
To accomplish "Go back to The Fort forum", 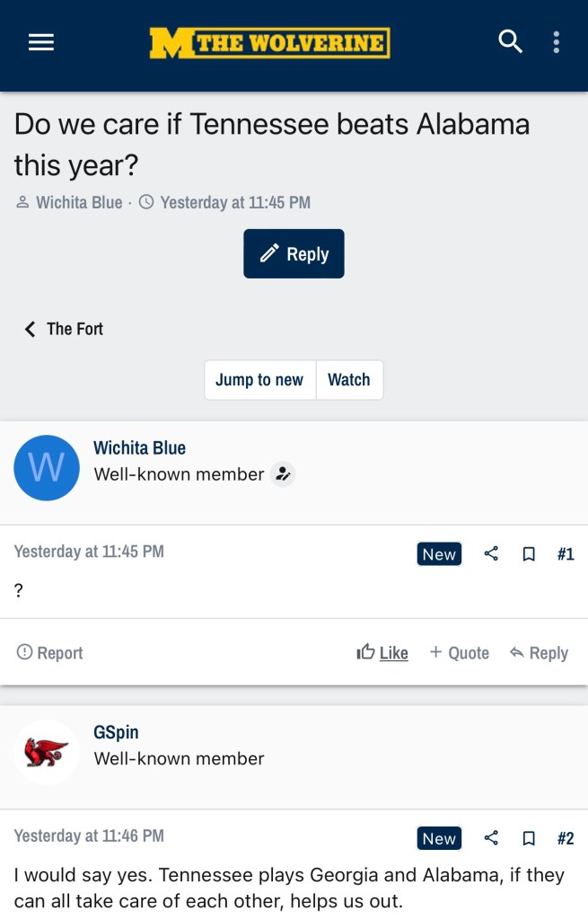I will coord(65,329).
